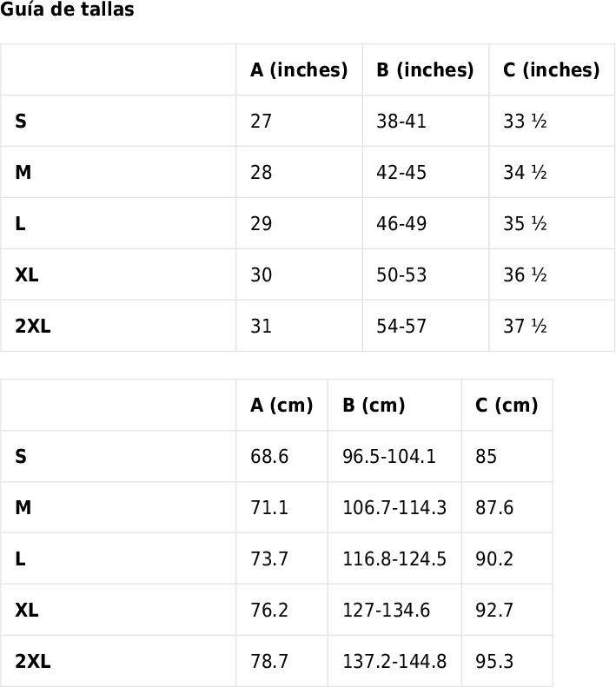
Task: Select the 'A (cm)' column header
Action: [282, 406]
